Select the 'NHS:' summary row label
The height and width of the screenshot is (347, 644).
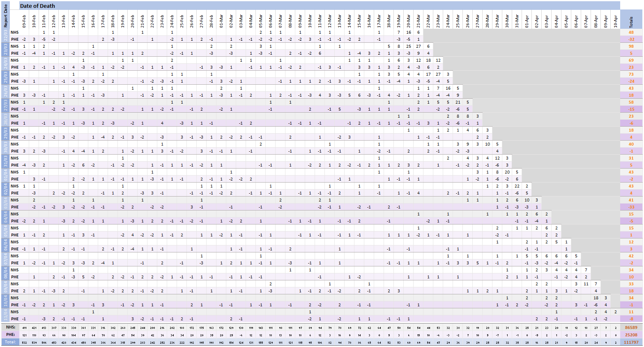[x=10, y=328]
